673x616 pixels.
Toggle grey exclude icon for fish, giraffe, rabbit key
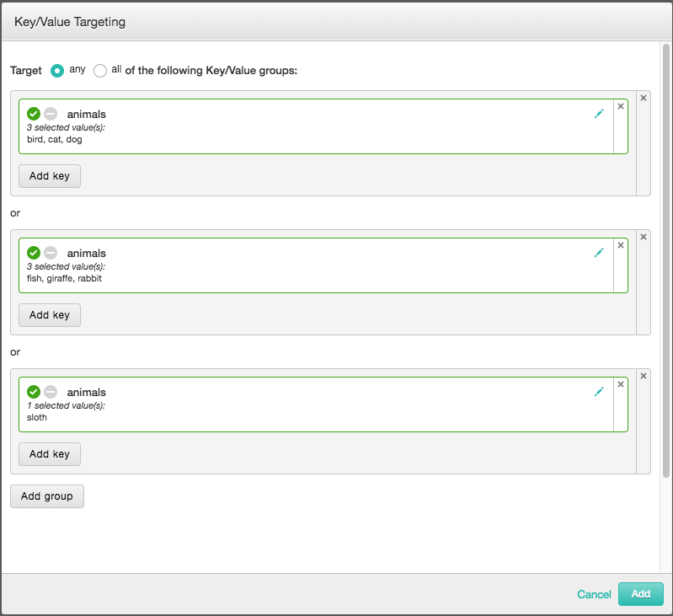point(51,253)
